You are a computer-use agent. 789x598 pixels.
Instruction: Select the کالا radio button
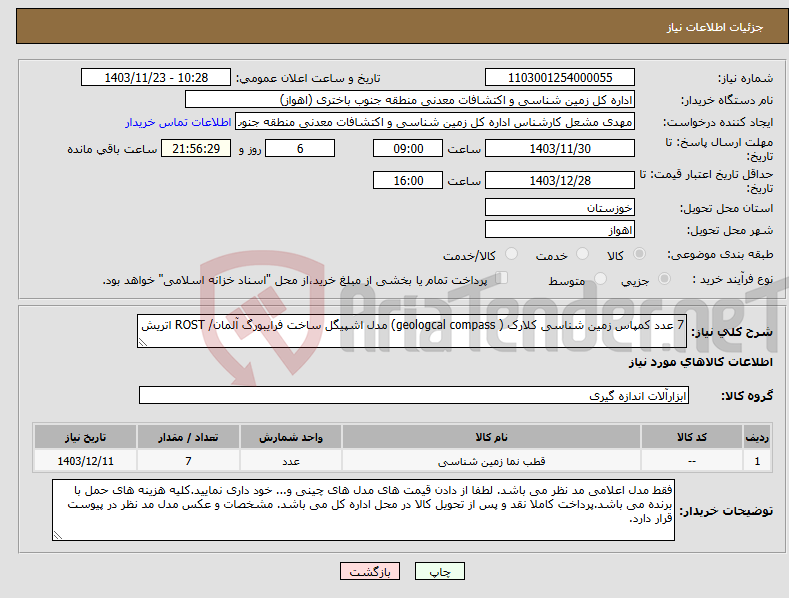pos(639,254)
